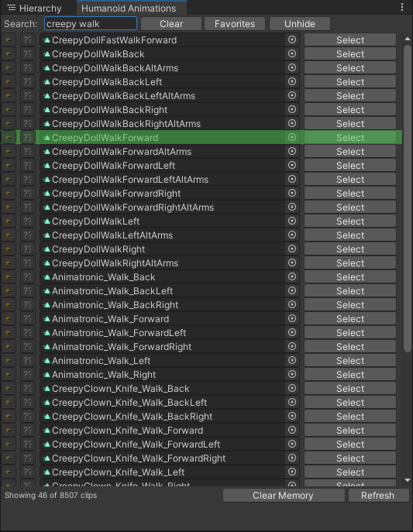The width and height of the screenshot is (413, 532).
Task: Click Select for Animatronic_Walk_Forward
Action: (x=350, y=318)
